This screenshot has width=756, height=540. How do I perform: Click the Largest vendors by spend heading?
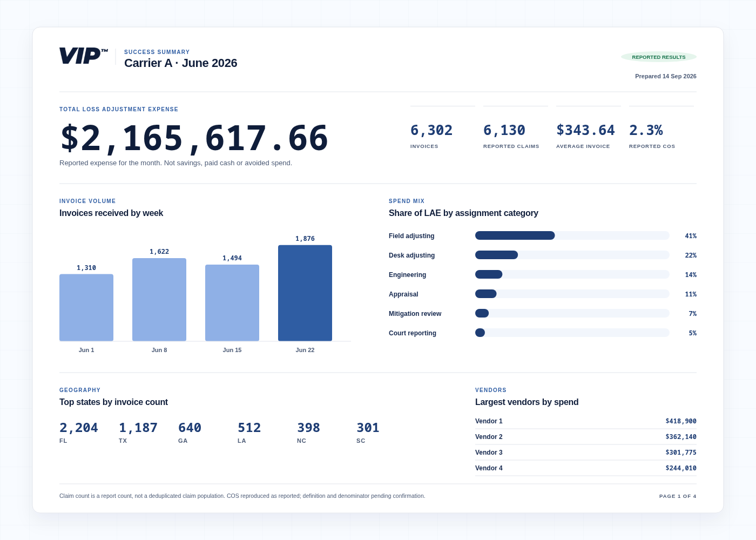[x=526, y=402]
